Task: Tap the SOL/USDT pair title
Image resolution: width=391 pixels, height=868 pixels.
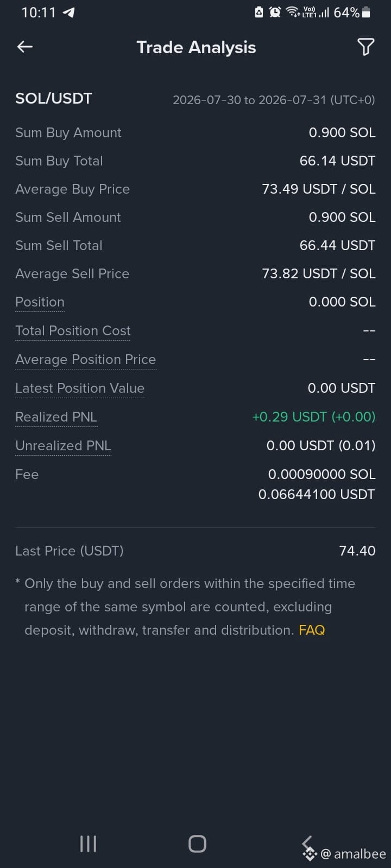Action: pyautogui.click(x=54, y=98)
